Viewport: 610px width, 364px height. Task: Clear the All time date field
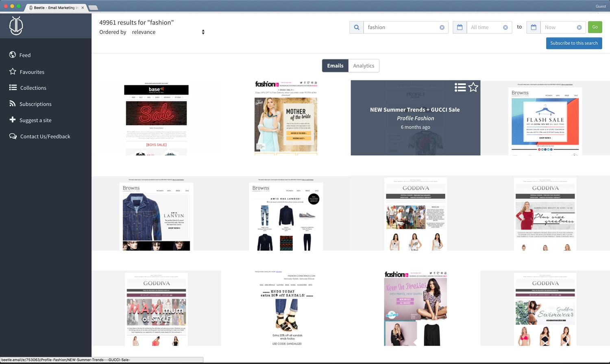(x=505, y=27)
